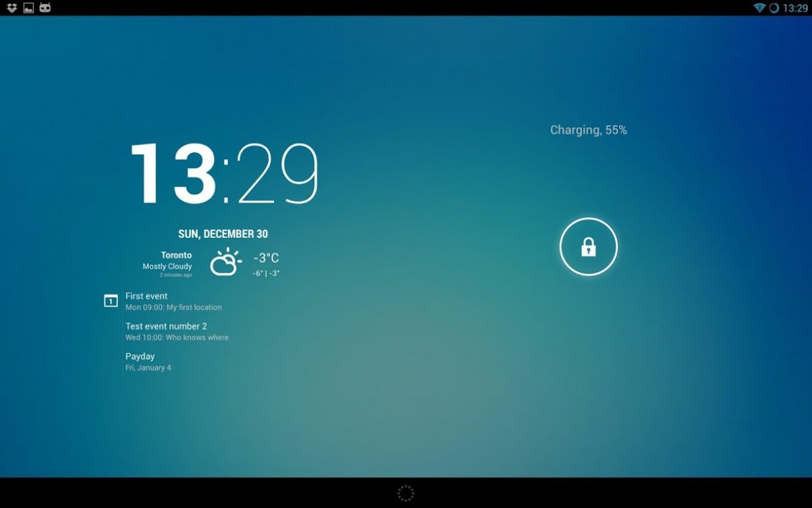Tap 'Wed 10:00: Who knows where' detail
This screenshot has width=812, height=508.
177,337
